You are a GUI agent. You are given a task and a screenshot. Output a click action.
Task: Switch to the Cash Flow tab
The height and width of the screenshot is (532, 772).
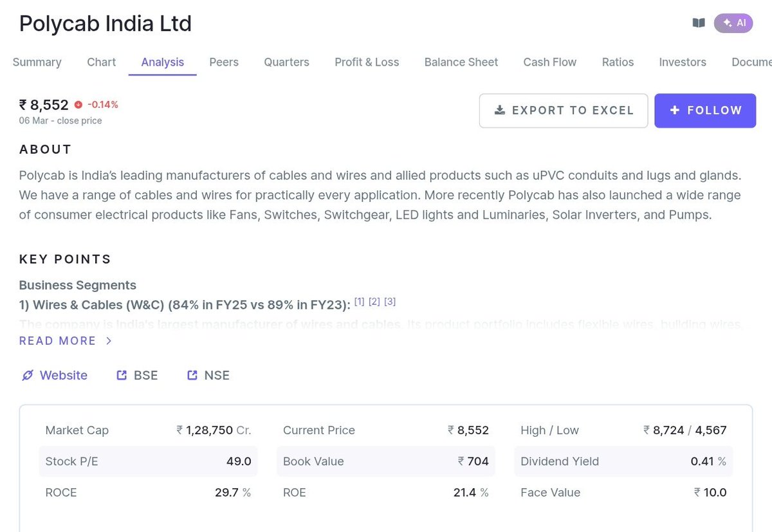[x=550, y=62]
